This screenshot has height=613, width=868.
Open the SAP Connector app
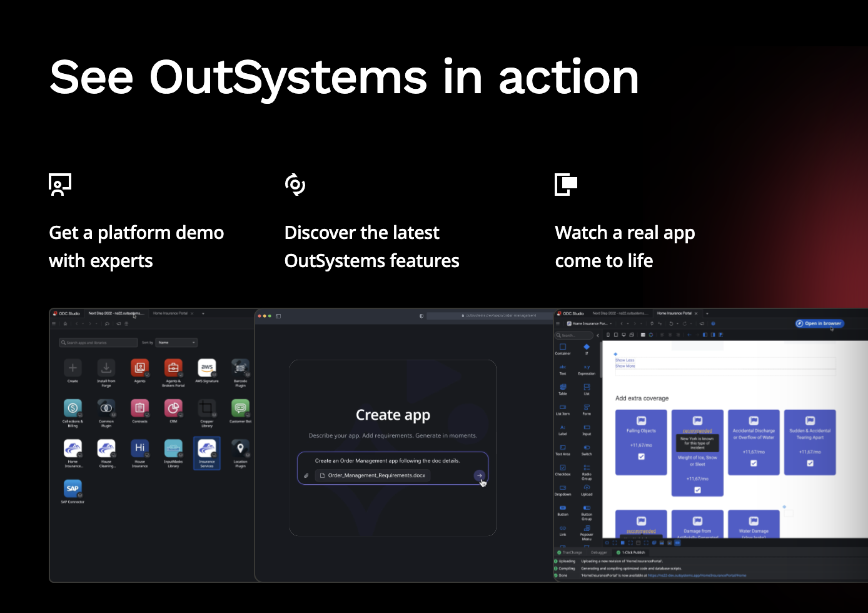click(73, 489)
